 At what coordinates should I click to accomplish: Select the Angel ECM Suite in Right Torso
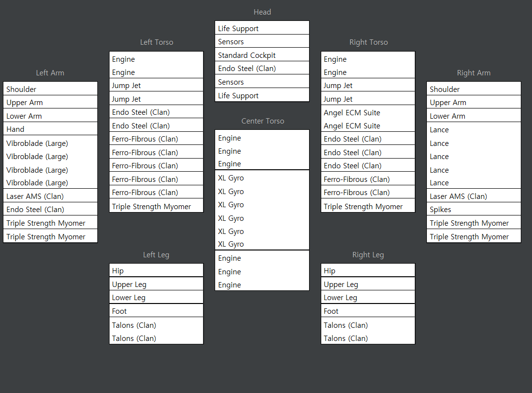tap(368, 119)
